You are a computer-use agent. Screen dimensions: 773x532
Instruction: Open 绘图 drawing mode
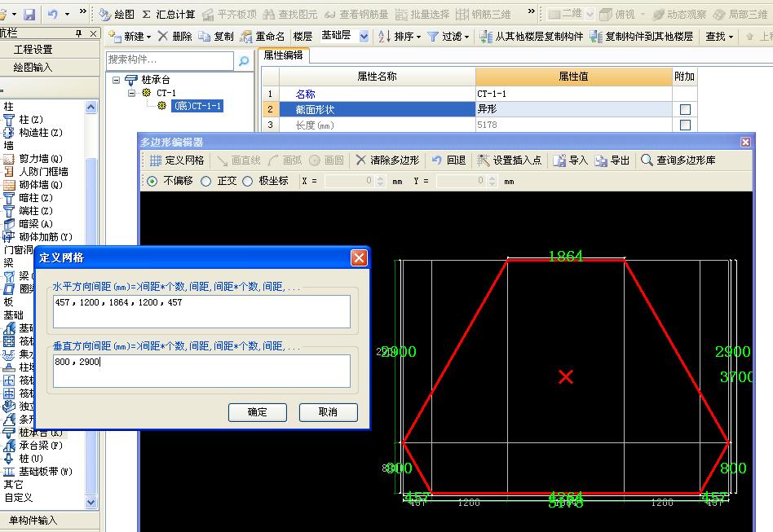tap(117, 15)
